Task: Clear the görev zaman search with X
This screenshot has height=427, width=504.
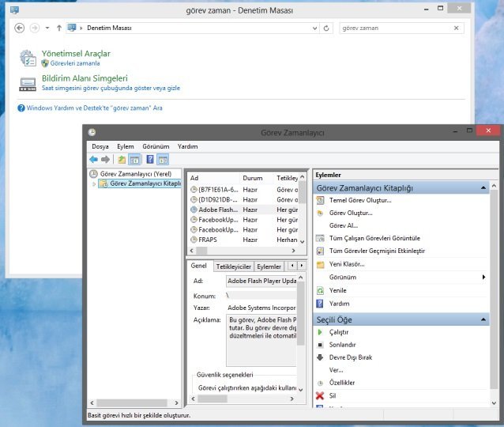Action: pyautogui.click(x=456, y=28)
